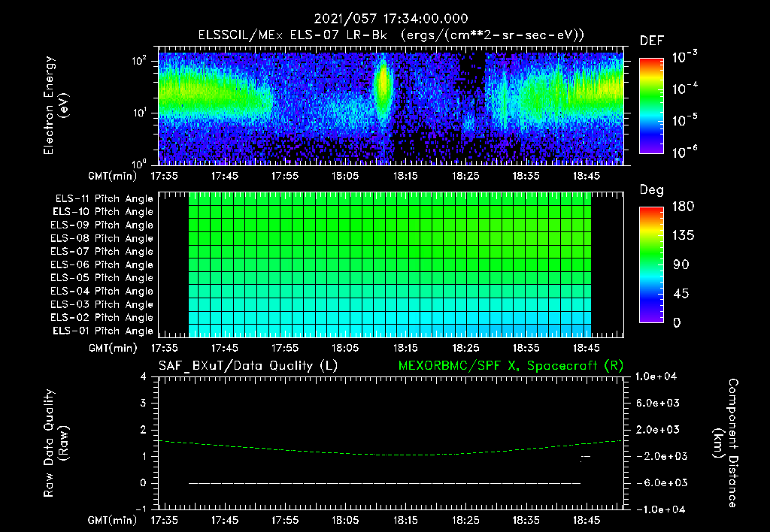This screenshot has width=770, height=532.
Task: Click the 90 value on the Deg scale
Action: (681, 265)
